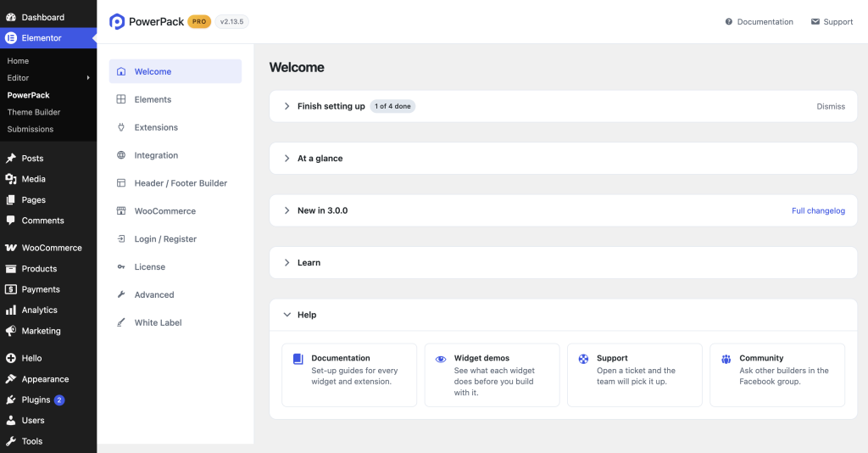Click the v2.13.5 version badge
Viewport: 868px width, 453px height.
pyautogui.click(x=231, y=21)
